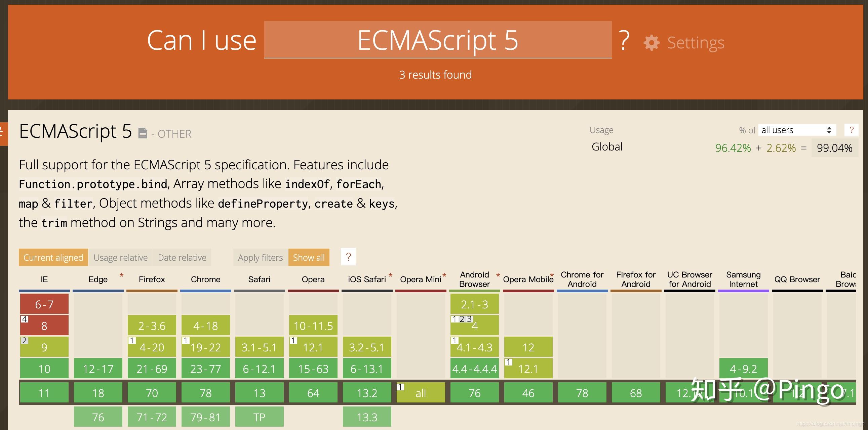868x430 pixels.
Task: Click note marker 2 on IE 9 cell
Action: click(25, 340)
